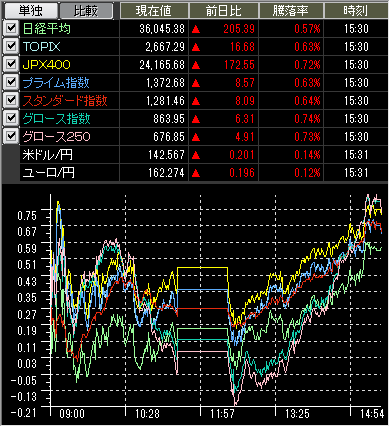The height and width of the screenshot is (427, 390).
Task: Click the -0.21 y-axis label
Action: point(23,413)
